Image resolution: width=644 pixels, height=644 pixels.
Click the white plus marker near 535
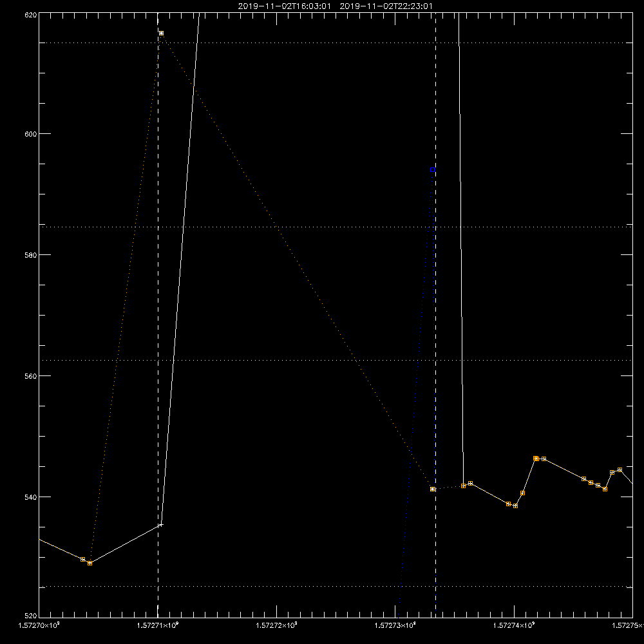pyautogui.click(x=160, y=524)
